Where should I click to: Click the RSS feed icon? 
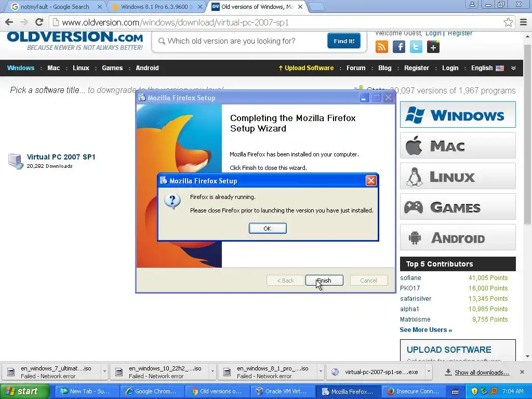(382, 47)
